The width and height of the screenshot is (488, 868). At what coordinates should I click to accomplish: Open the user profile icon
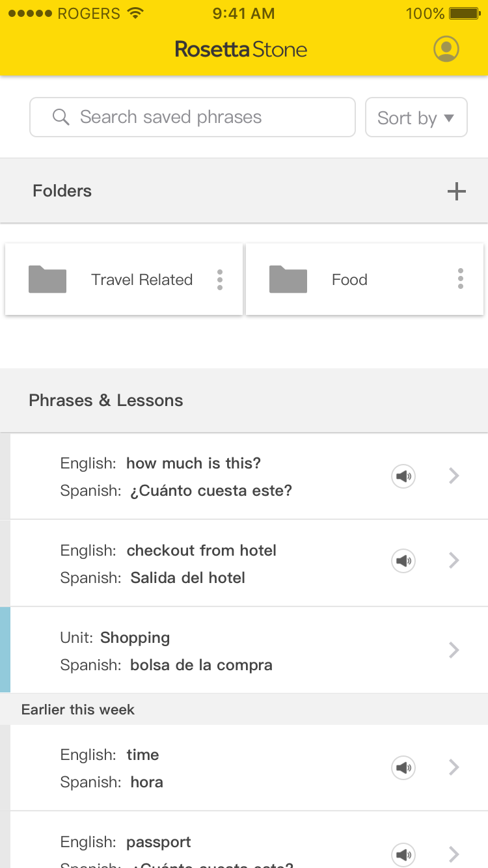(x=446, y=49)
